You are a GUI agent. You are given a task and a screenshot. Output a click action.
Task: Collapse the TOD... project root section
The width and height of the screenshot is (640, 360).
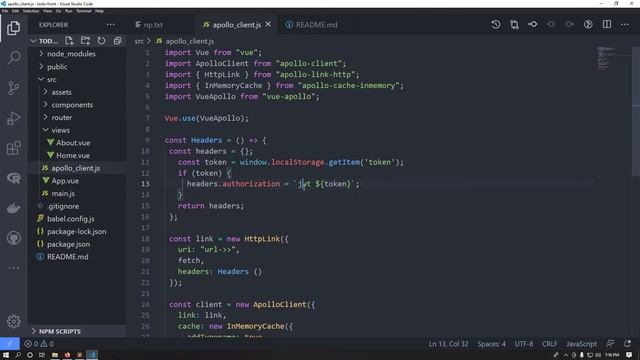click(44, 41)
